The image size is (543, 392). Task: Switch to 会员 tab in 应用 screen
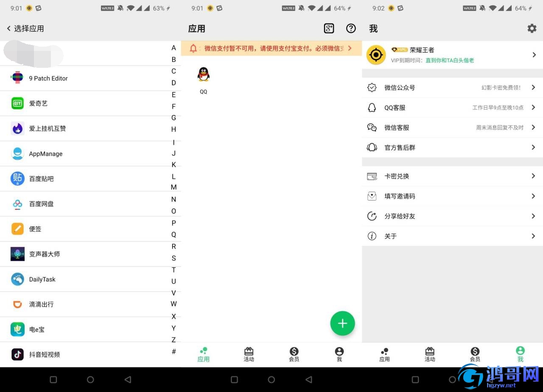(x=294, y=355)
